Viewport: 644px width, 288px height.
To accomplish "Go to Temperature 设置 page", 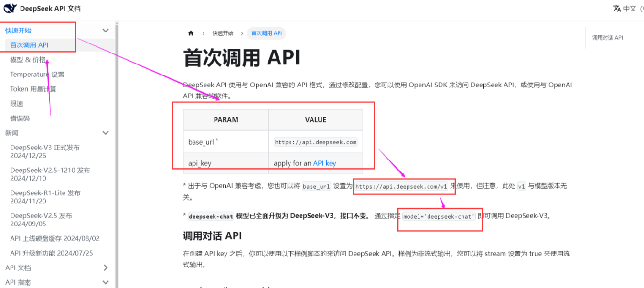I will (37, 75).
